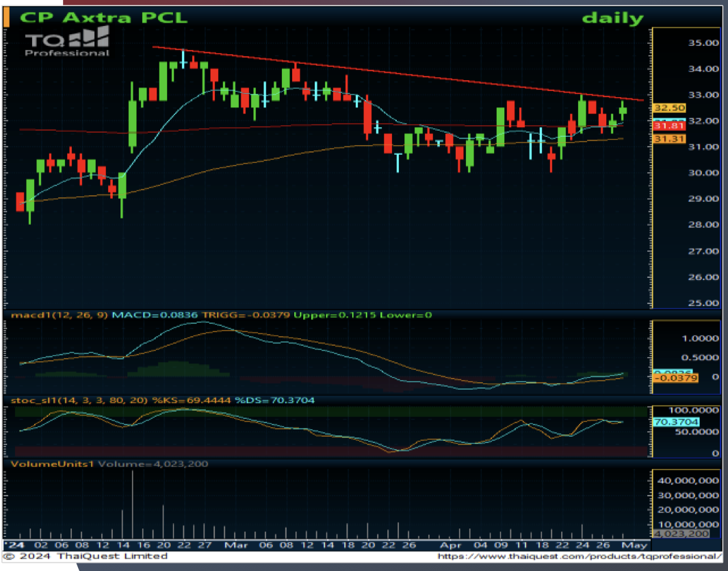The image size is (728, 571).
Task: Click the %KS=69.4444 value readout
Action: pyautogui.click(x=192, y=400)
